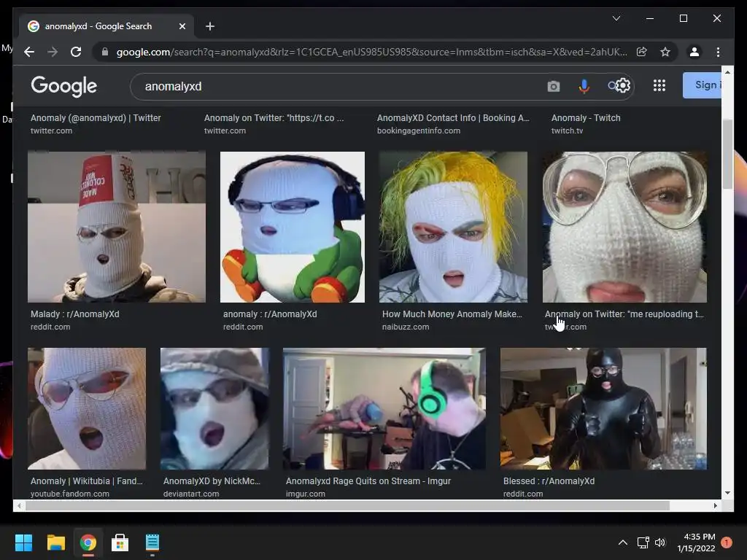Click the imgur.com source text
The width and height of the screenshot is (747, 560).
(306, 494)
